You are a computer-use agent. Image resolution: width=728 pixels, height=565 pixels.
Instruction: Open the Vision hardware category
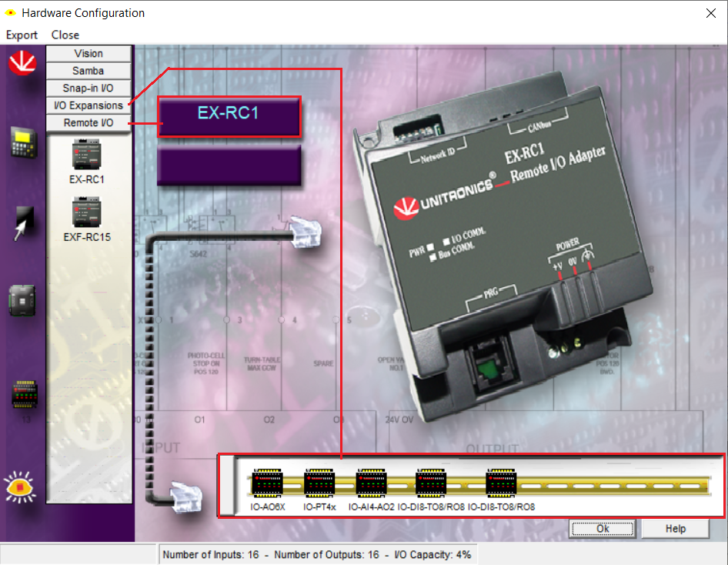coord(88,53)
